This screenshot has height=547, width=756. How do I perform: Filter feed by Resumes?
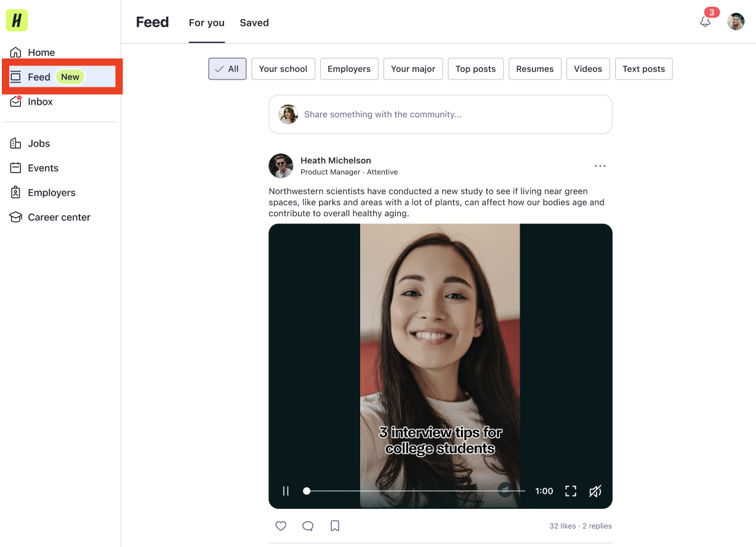tap(535, 69)
